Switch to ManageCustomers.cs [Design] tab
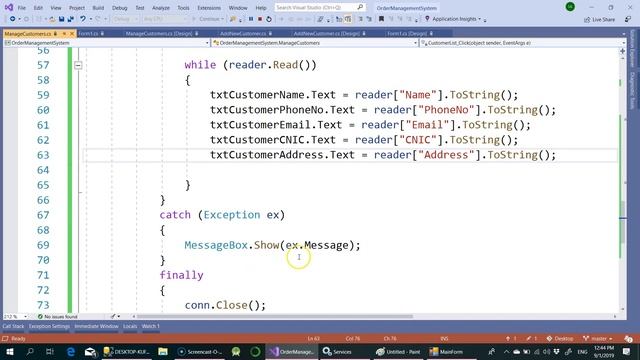Image resolution: width=640 pixels, height=360 pixels. 158,33
